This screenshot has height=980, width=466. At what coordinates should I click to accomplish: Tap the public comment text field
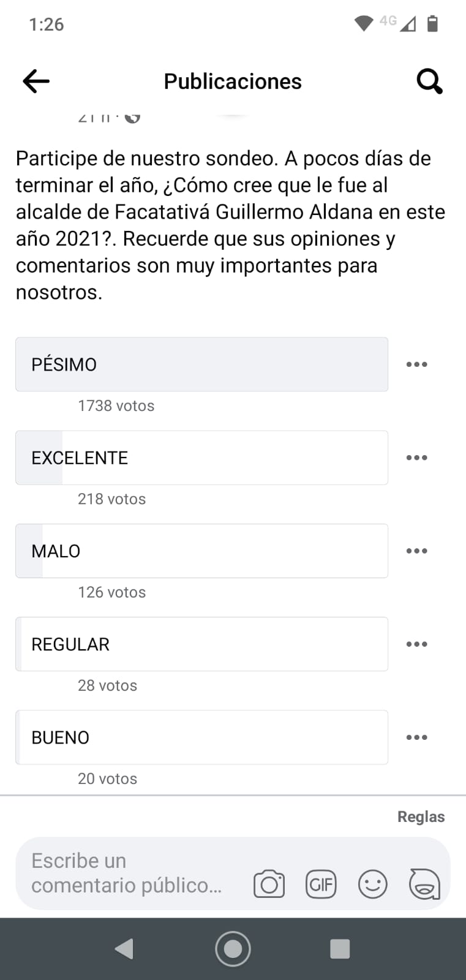pos(129,873)
